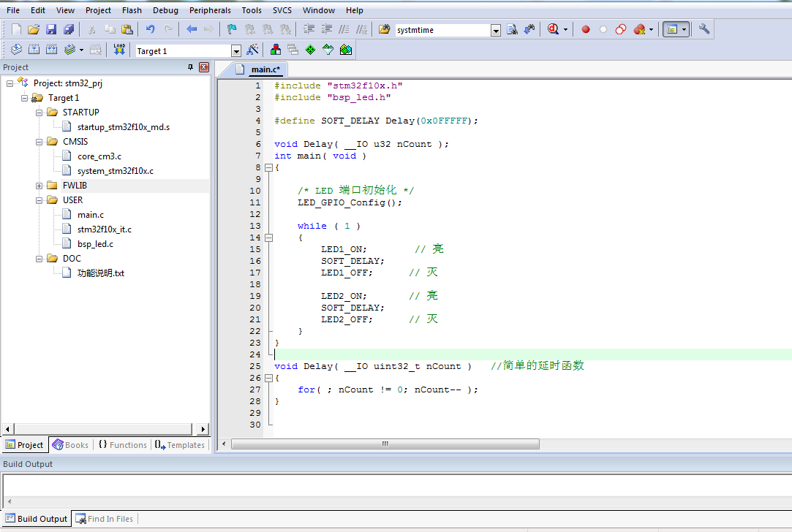Image resolution: width=792 pixels, height=532 pixels.
Task: Select stm32f10x_it.c in the USER folder
Action: pyautogui.click(x=104, y=229)
